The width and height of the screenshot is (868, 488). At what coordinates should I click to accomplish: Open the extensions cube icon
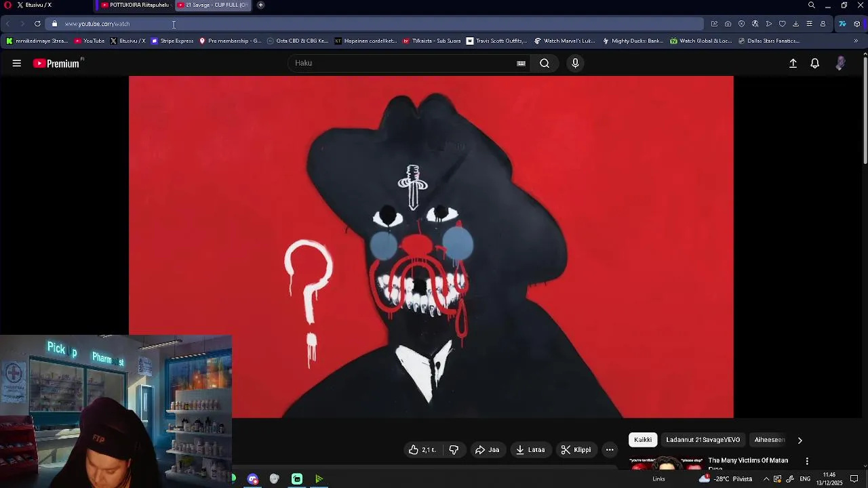(857, 24)
